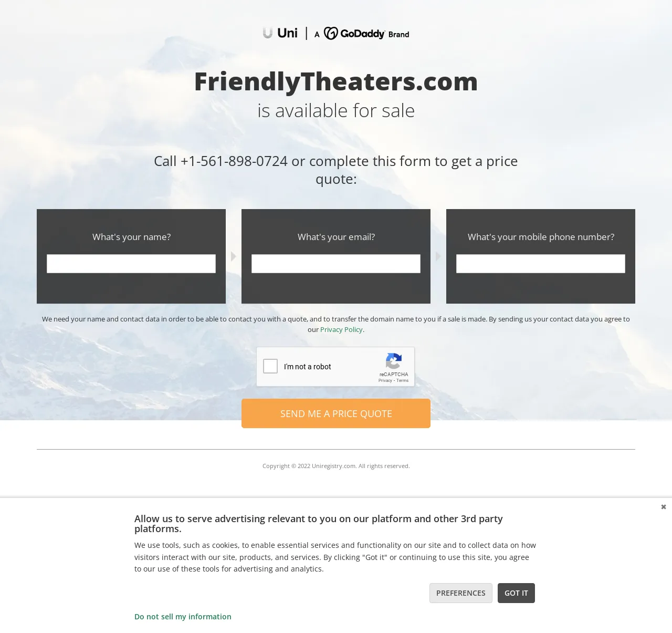Viewport: 672px width, 633px height.
Task: Click the Uniregistry.com copyright text
Action: tap(336, 466)
